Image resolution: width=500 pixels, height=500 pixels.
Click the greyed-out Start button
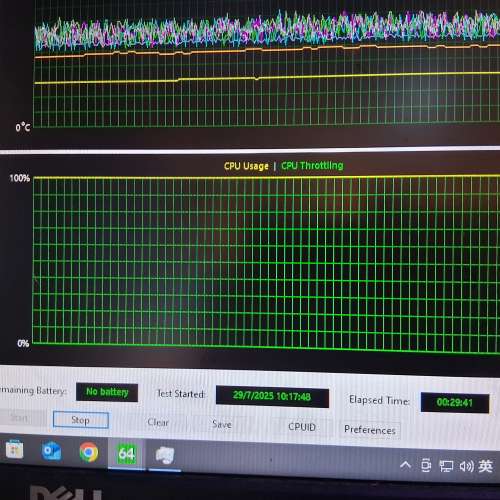(19, 418)
